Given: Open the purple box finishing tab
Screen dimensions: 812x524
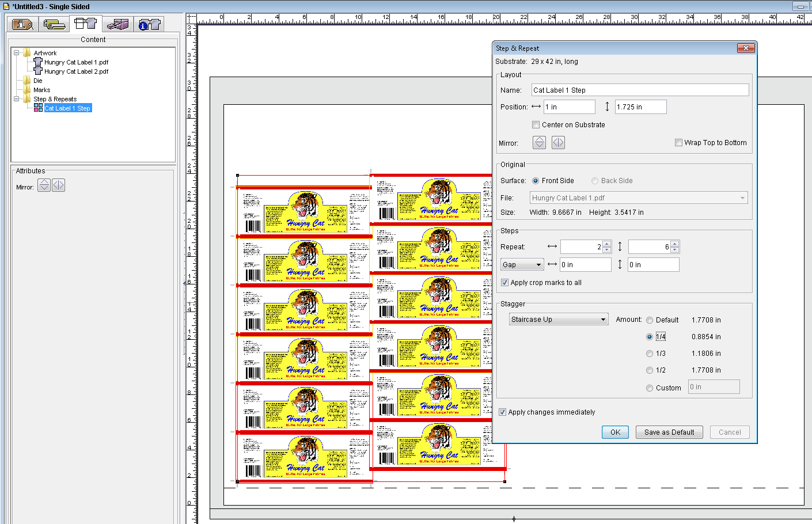Looking at the screenshot, I should point(117,24).
